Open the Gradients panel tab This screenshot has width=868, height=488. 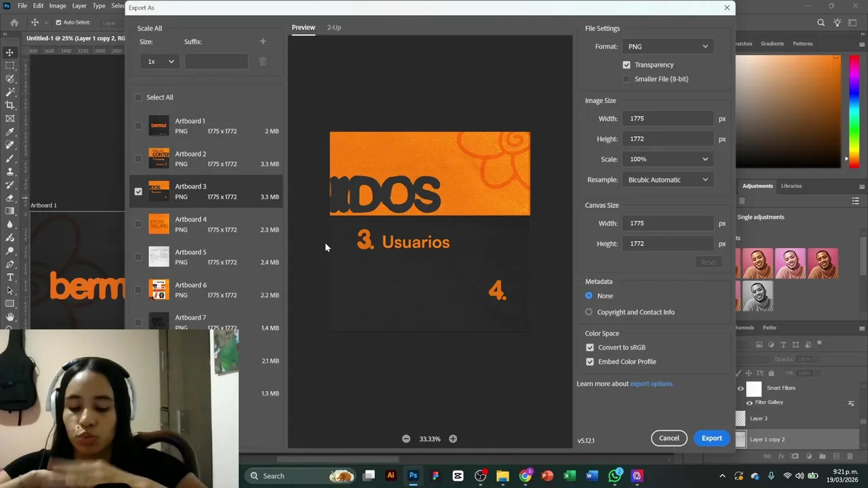point(772,43)
